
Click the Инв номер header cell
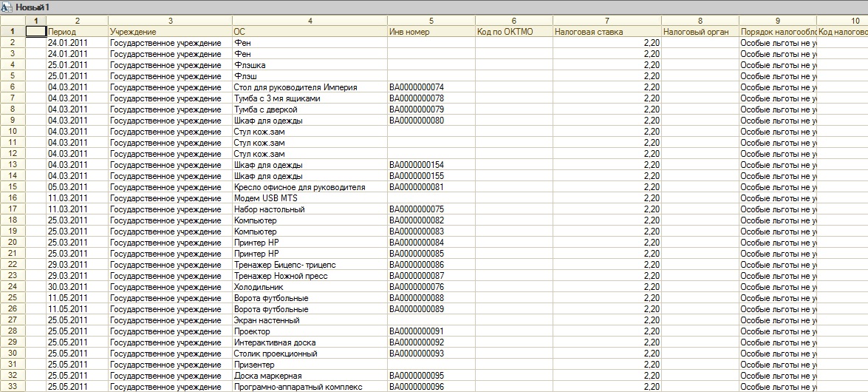(431, 32)
